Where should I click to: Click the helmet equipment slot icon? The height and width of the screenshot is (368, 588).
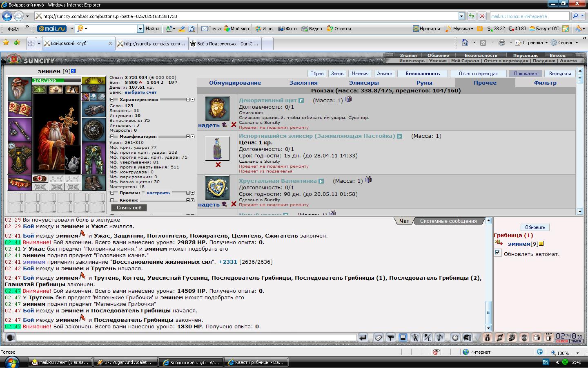point(20,89)
